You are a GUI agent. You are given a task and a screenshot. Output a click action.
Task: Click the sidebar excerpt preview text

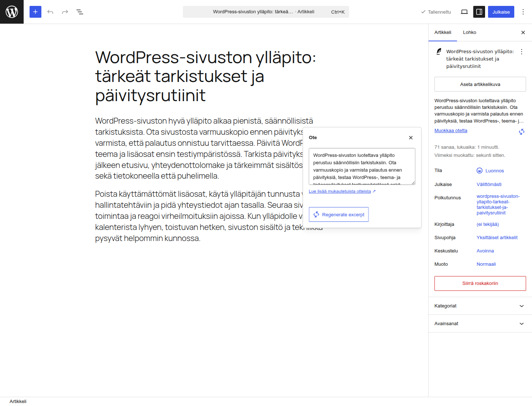[x=479, y=111]
